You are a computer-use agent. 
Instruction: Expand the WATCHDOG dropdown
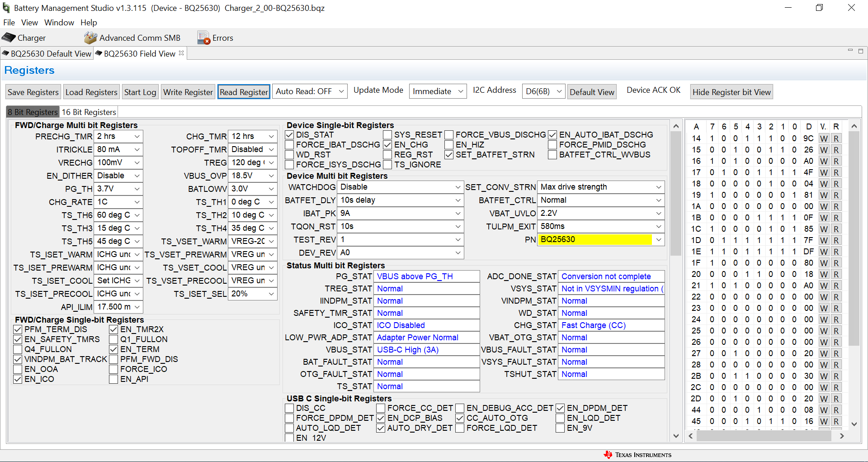click(x=458, y=187)
